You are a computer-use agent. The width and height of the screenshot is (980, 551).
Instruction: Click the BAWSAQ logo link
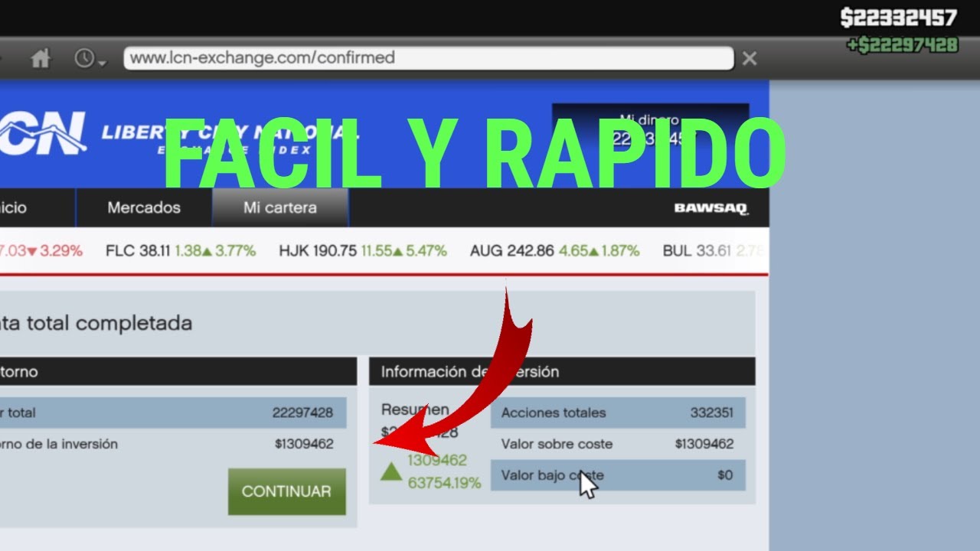pyautogui.click(x=711, y=208)
